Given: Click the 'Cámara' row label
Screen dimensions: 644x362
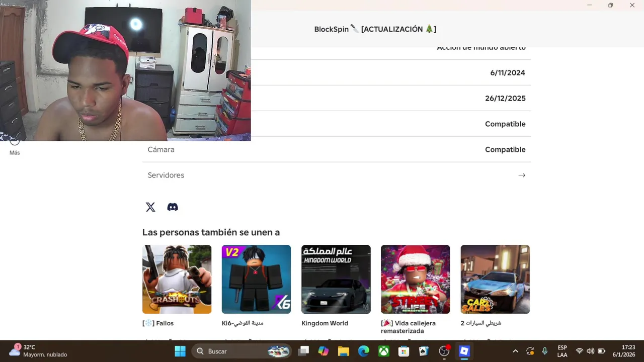Looking at the screenshot, I should (x=161, y=150).
